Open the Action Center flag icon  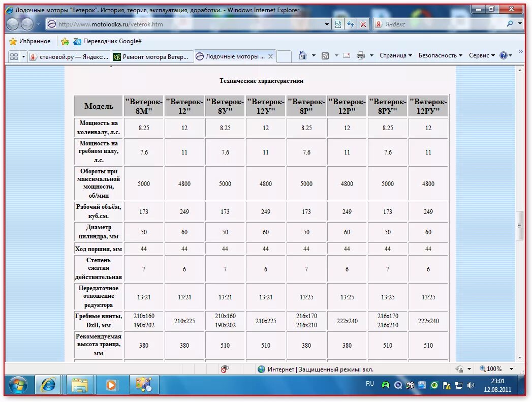(447, 385)
